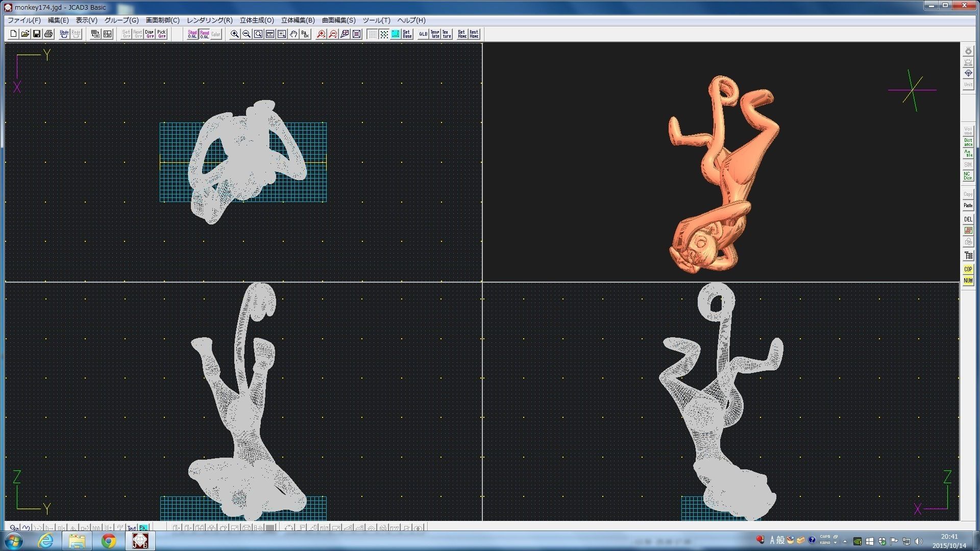Select the Zoom In magnifier tool
The width and height of the screenshot is (980, 551).
coord(235,34)
